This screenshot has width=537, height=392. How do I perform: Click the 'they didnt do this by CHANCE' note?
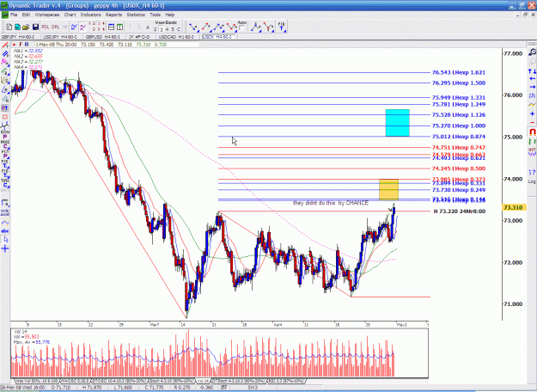[331, 203]
